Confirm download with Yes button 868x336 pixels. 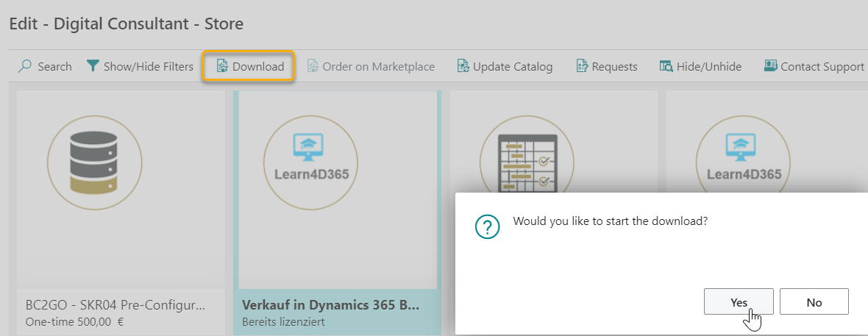pyautogui.click(x=739, y=302)
